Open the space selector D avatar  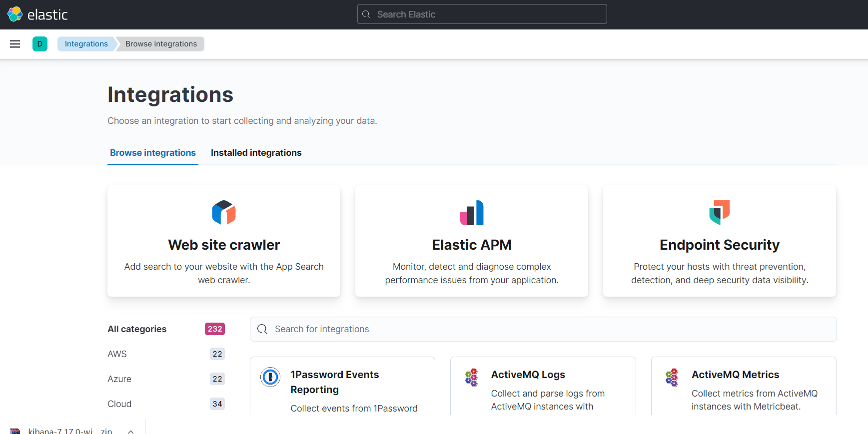click(40, 44)
